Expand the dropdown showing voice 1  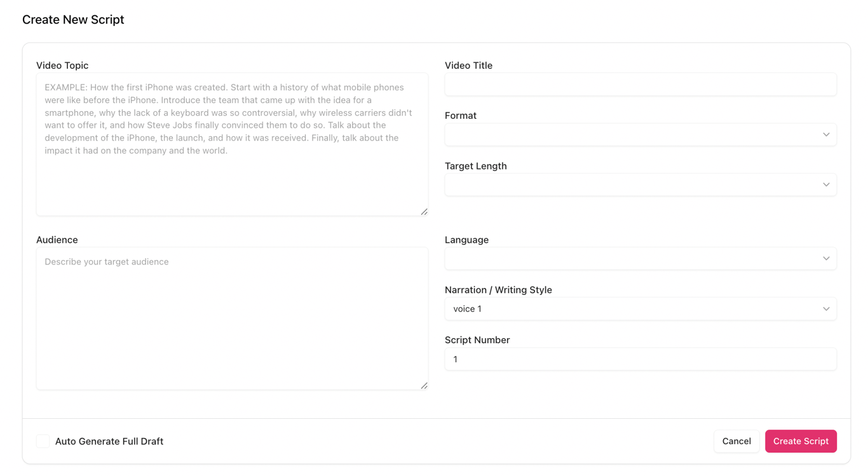640,309
